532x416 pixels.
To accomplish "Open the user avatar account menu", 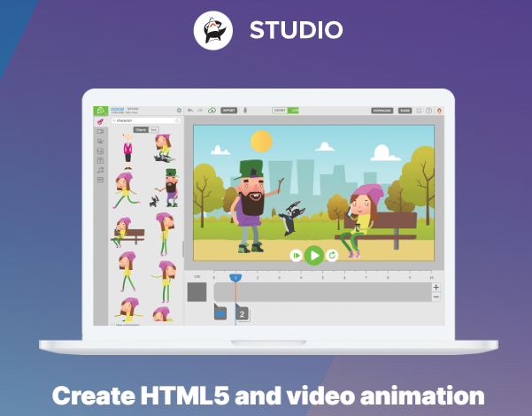I will click(x=439, y=111).
